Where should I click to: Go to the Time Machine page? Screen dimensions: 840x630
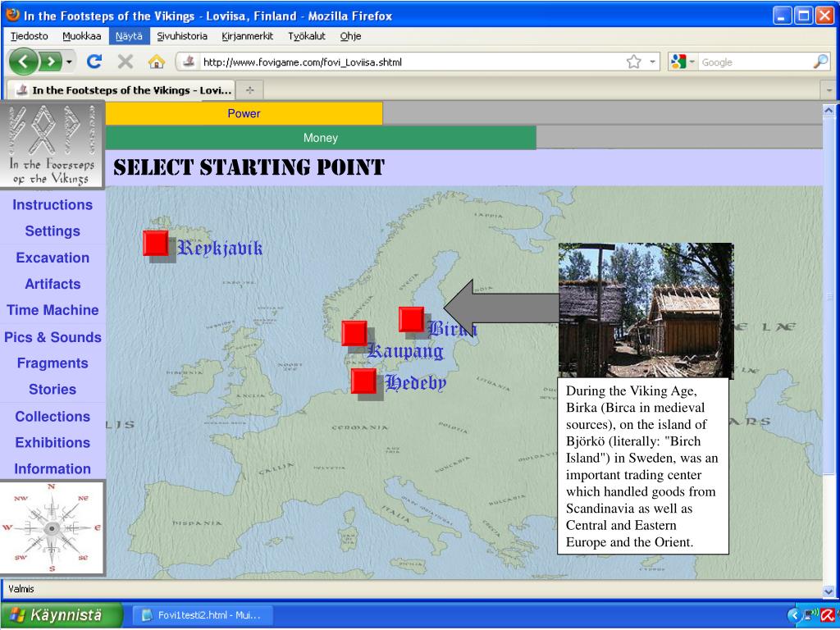pyautogui.click(x=52, y=310)
